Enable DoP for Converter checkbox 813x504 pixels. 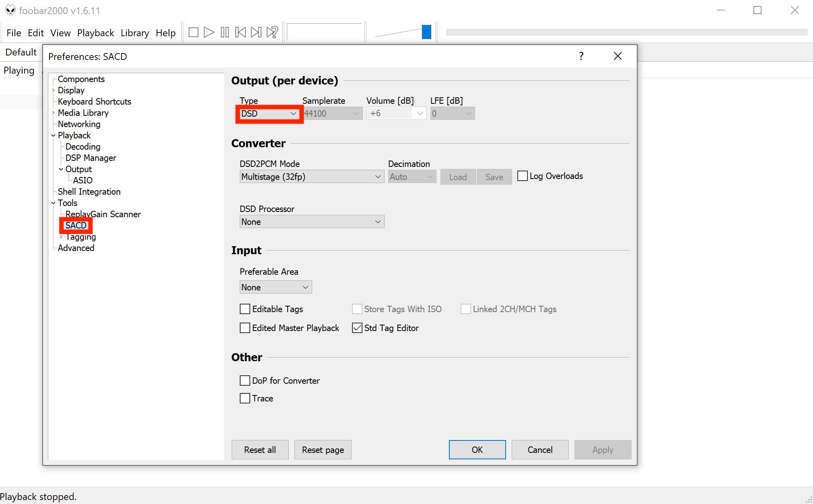point(245,381)
